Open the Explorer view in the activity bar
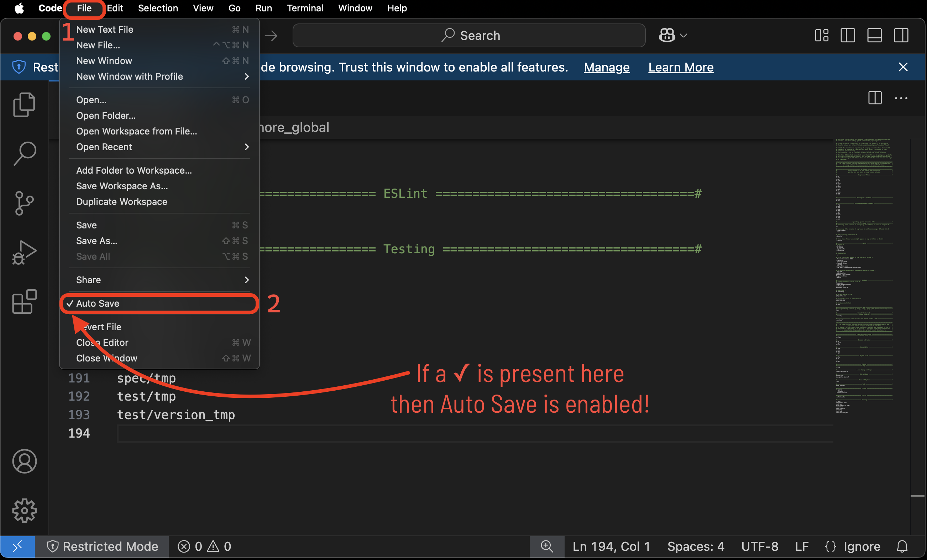 (24, 105)
